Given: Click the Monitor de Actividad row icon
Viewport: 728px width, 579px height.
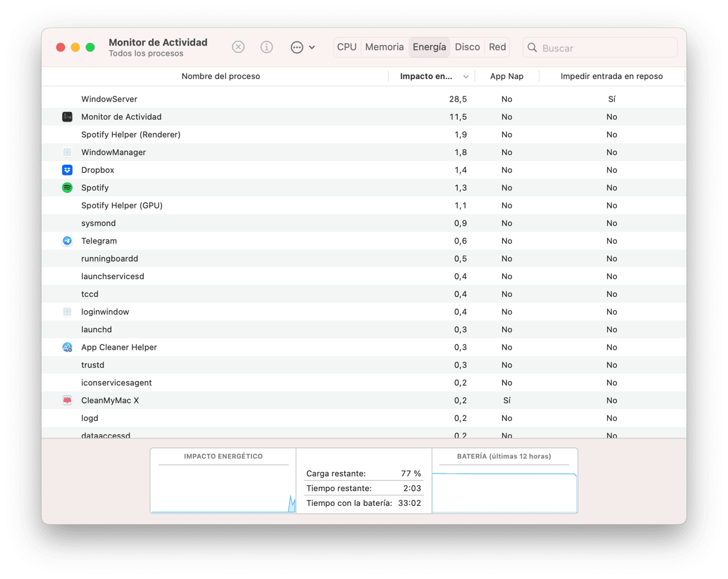Looking at the screenshot, I should [67, 117].
